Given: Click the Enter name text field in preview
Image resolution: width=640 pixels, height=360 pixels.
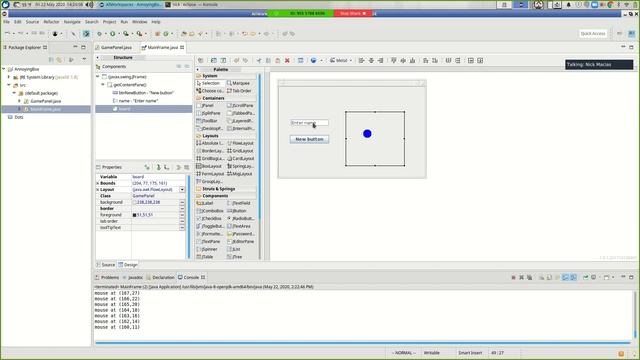Looking at the screenshot, I should click(x=309, y=122).
